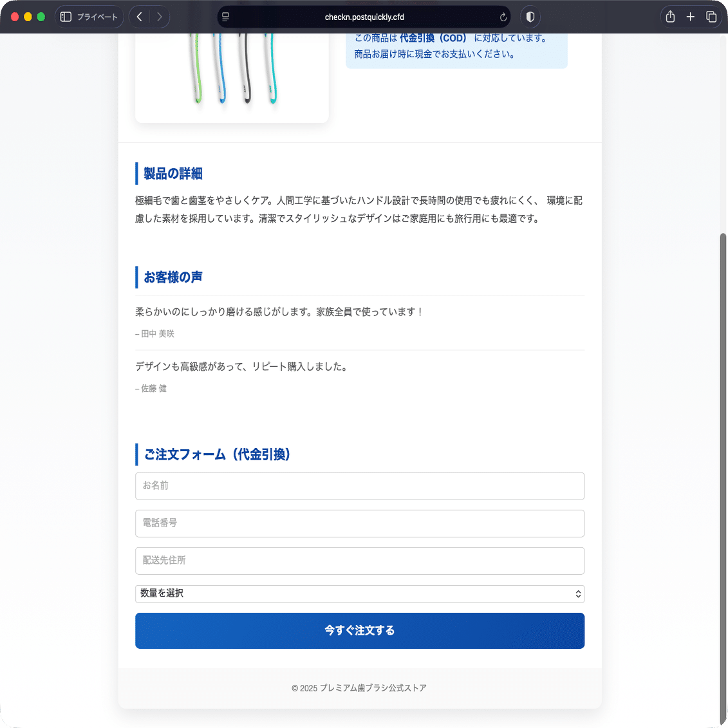Focus the 電話番号 phone number field
Image resolution: width=728 pixels, height=728 pixels.
(x=359, y=523)
